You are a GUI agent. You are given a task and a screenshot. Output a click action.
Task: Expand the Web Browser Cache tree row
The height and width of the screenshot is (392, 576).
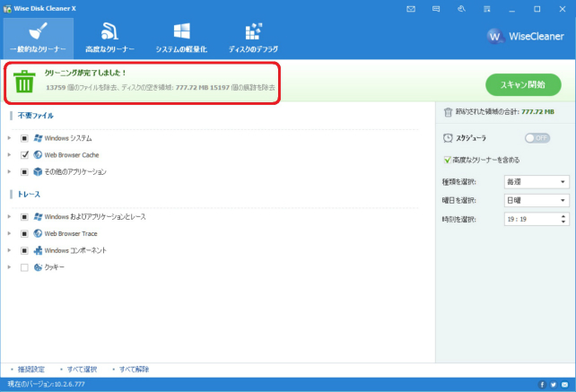point(10,154)
